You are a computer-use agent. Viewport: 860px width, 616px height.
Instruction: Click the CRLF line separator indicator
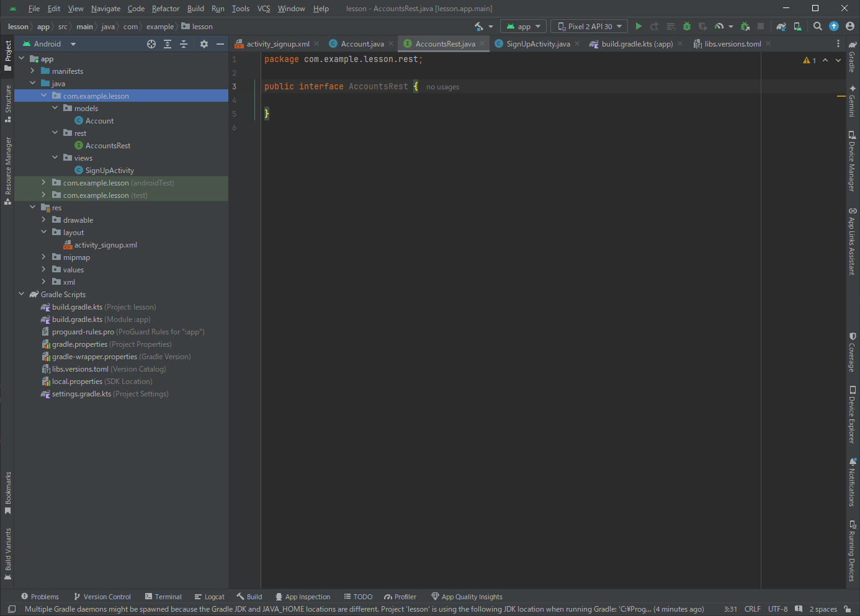(x=752, y=609)
